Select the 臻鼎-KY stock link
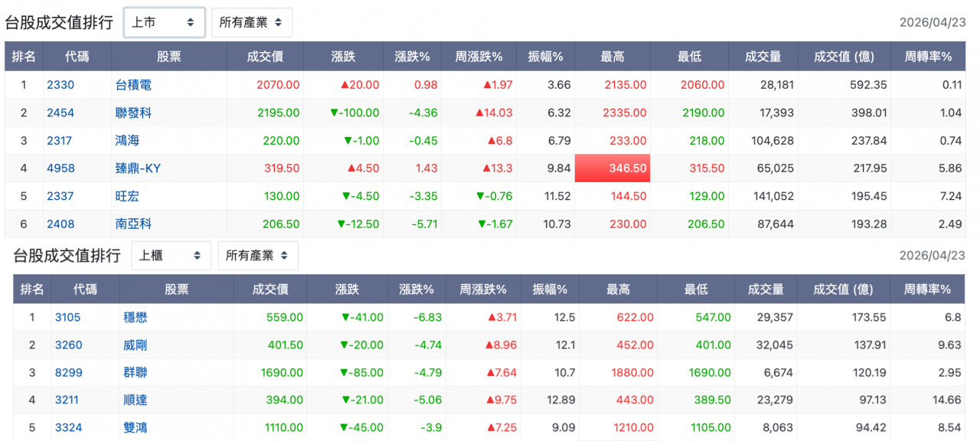The width and height of the screenshot is (980, 441). 138,168
